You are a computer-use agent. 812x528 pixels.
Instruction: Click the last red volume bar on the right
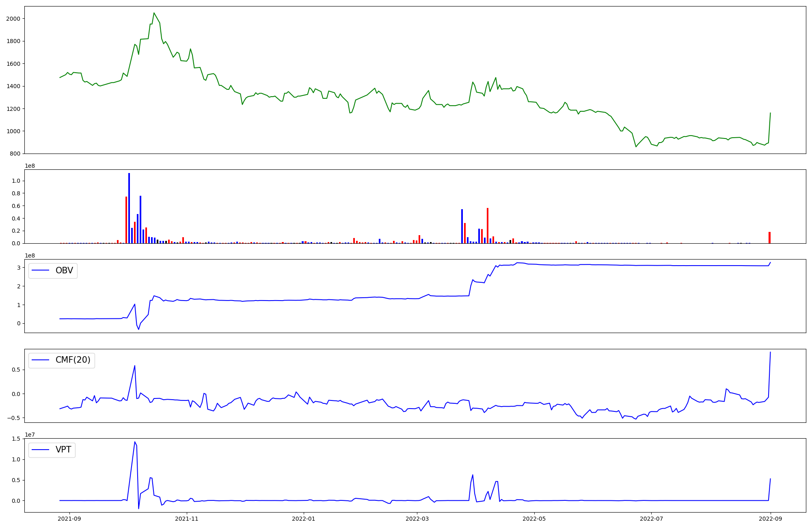769,238
